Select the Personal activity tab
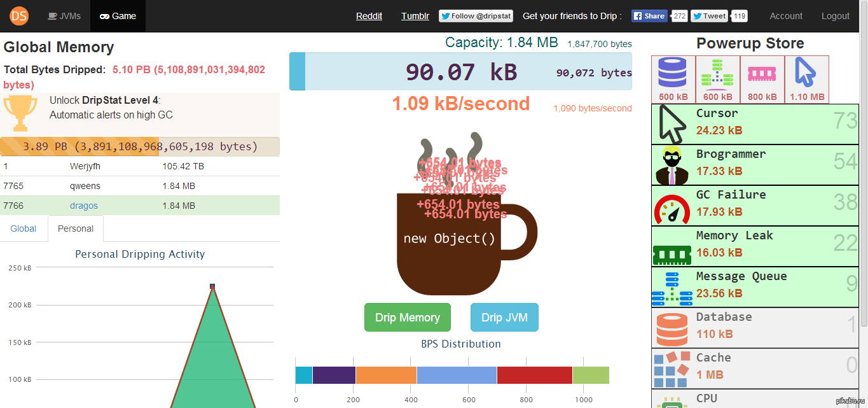This screenshot has height=408, width=868. (76, 229)
